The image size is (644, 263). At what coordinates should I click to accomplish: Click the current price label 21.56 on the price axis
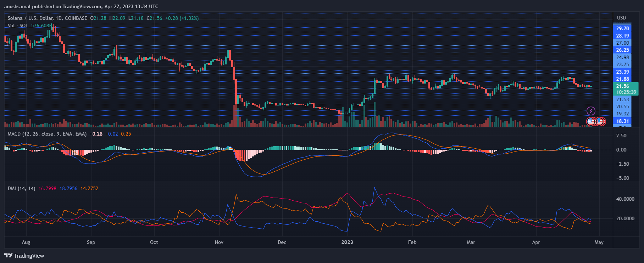tap(622, 86)
